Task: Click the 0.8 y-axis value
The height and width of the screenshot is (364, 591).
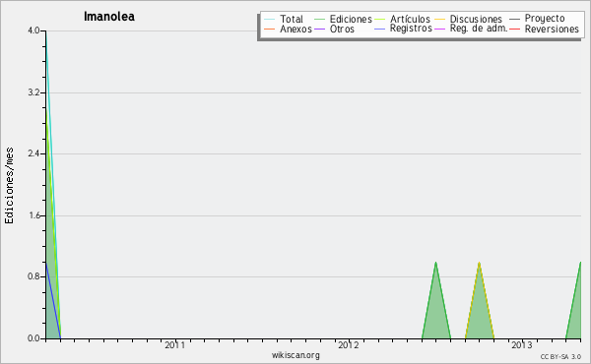Action: (33, 276)
